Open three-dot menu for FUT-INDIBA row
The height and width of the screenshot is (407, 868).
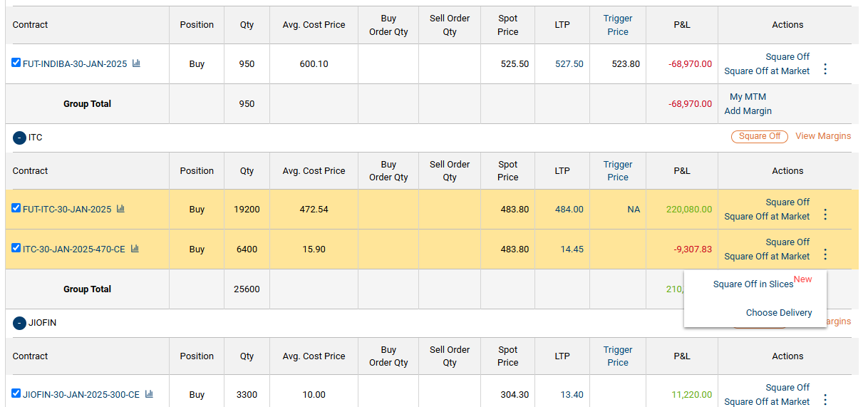click(825, 69)
